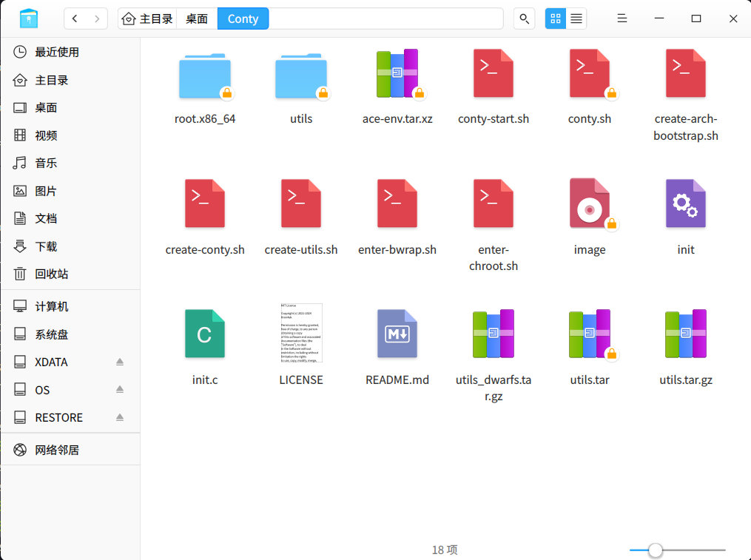Viewport: 751px width, 560px height.
Task: Click the utils_dwarfs.tar.gz file name
Action: [x=494, y=388]
